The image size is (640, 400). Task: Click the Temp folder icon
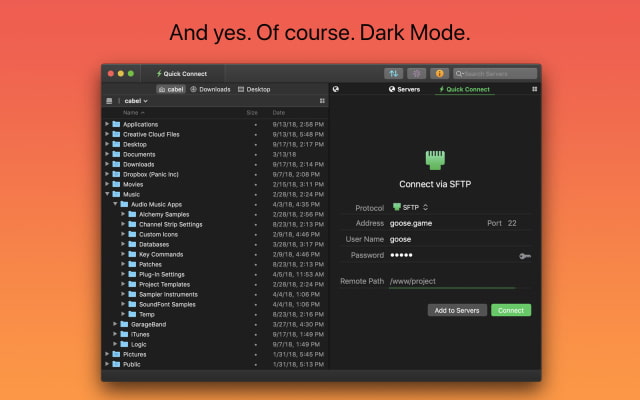tap(132, 314)
